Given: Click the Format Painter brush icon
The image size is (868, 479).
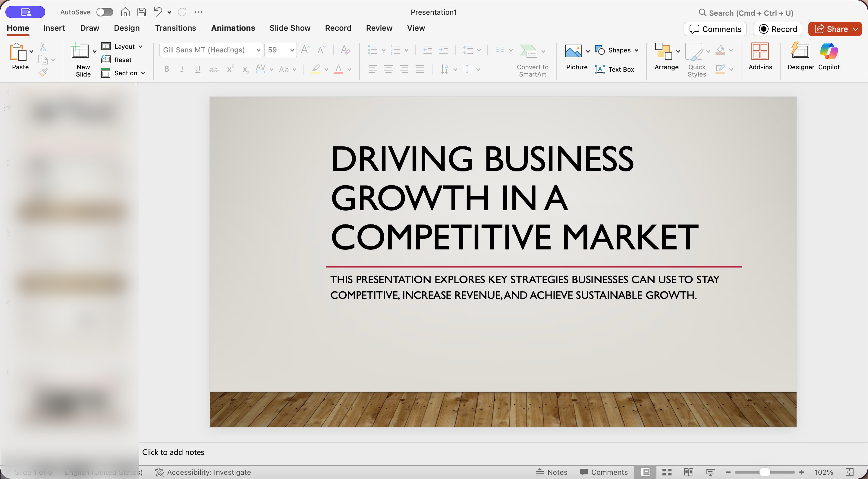Looking at the screenshot, I should [x=43, y=72].
